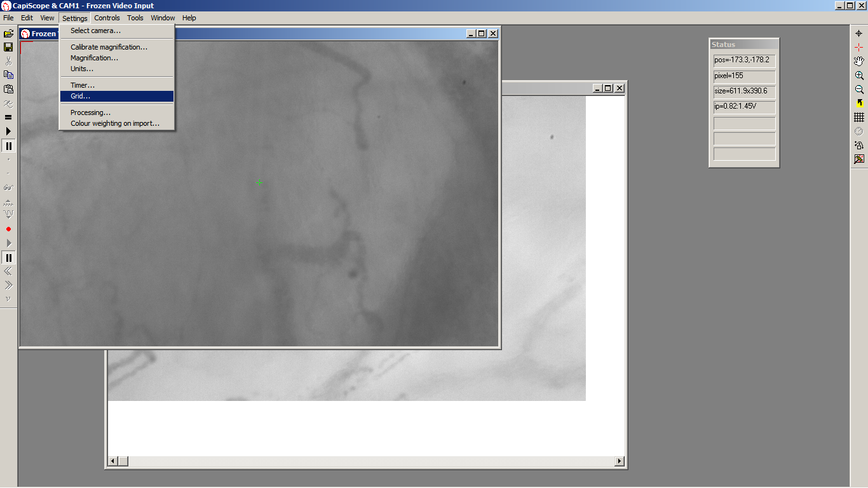Save with the floppy disk icon
The height and width of the screenshot is (488, 868).
click(8, 47)
